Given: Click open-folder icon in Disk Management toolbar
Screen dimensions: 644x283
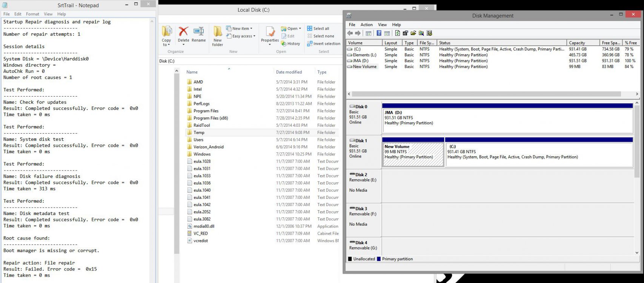Looking at the screenshot, I should 413,33.
